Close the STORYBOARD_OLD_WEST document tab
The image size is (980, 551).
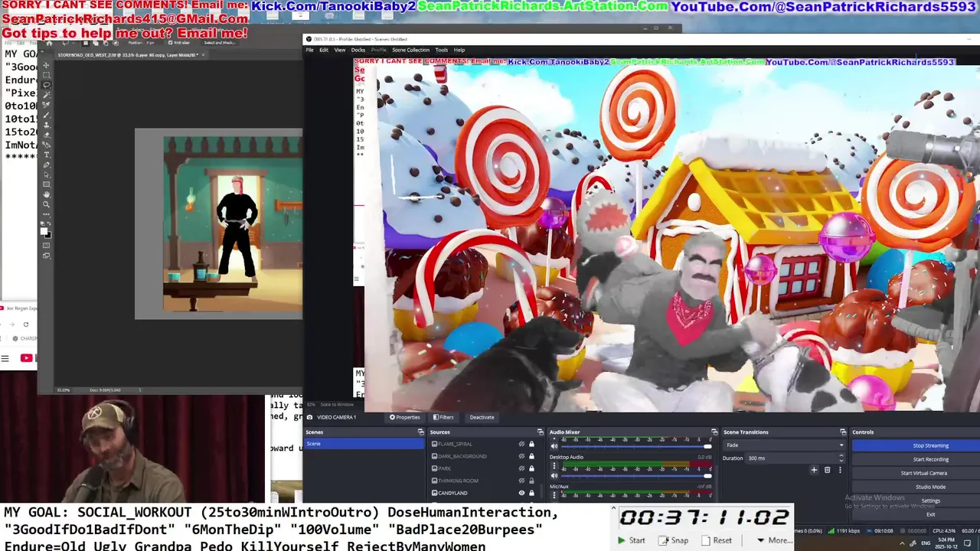(203, 55)
